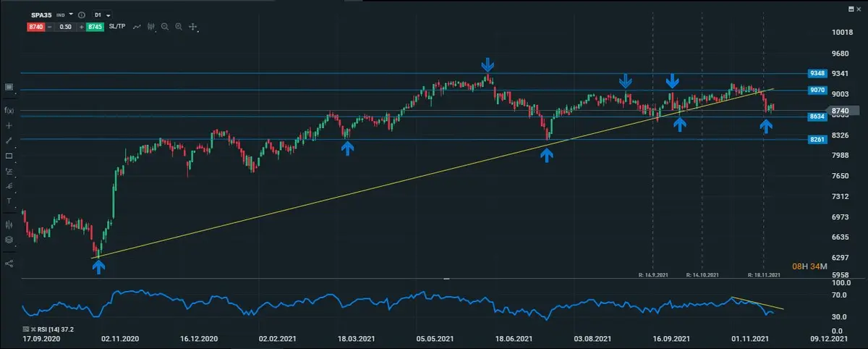The image size is (868, 349).
Task: Expand the SPA35 symbol dropdown arrow
Action: coord(71,14)
